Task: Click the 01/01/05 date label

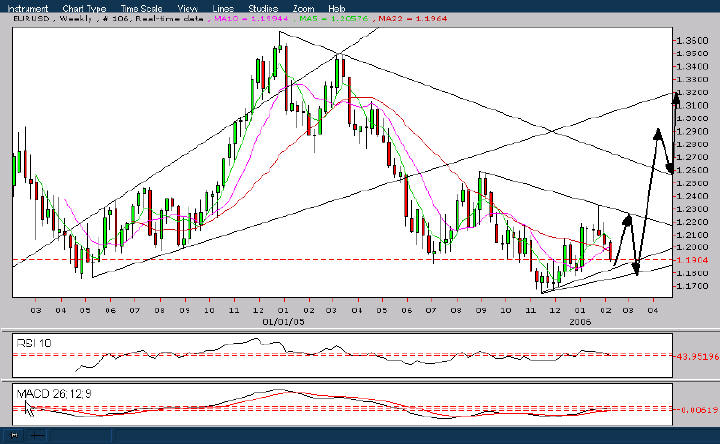Action: coord(283,322)
